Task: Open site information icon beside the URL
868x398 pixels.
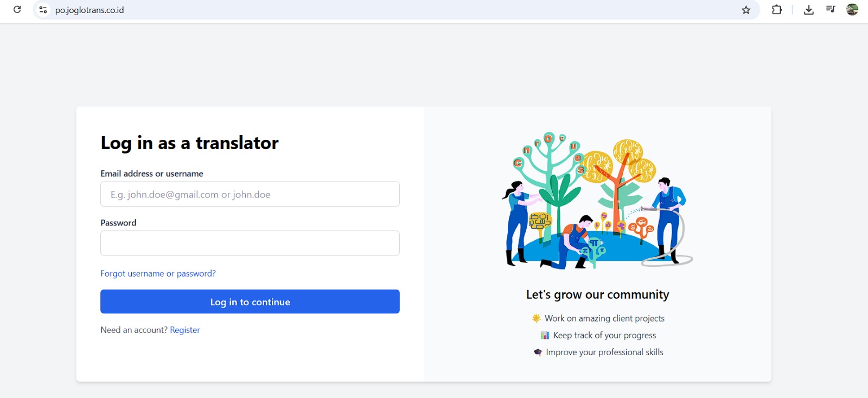Action: pos(43,10)
